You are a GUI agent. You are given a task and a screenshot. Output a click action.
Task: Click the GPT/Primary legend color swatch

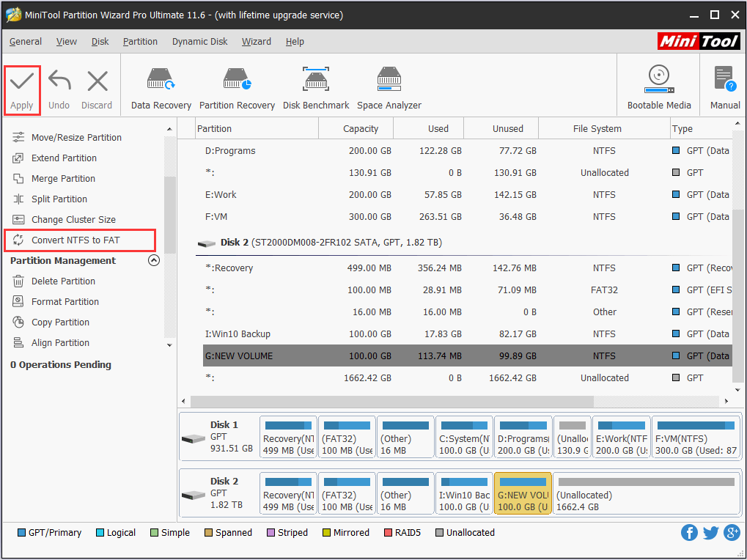coord(21,532)
